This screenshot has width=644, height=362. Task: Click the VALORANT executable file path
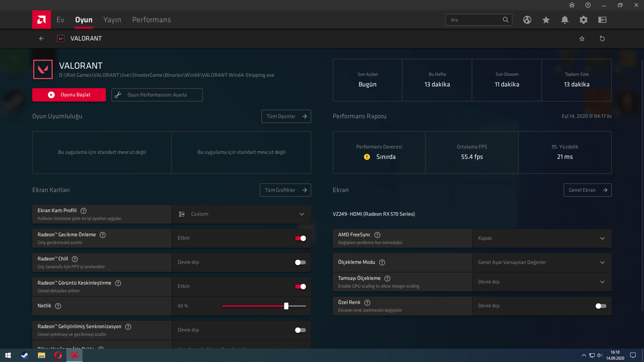(x=167, y=75)
